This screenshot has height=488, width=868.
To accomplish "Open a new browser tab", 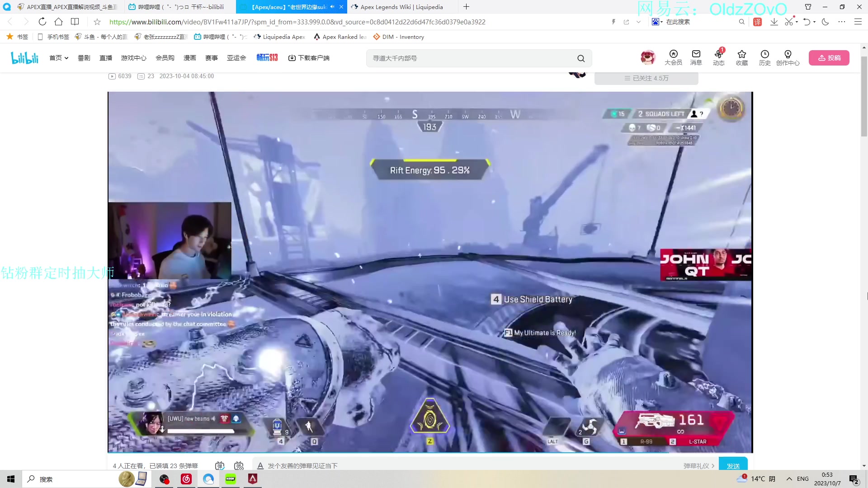I will click(467, 7).
